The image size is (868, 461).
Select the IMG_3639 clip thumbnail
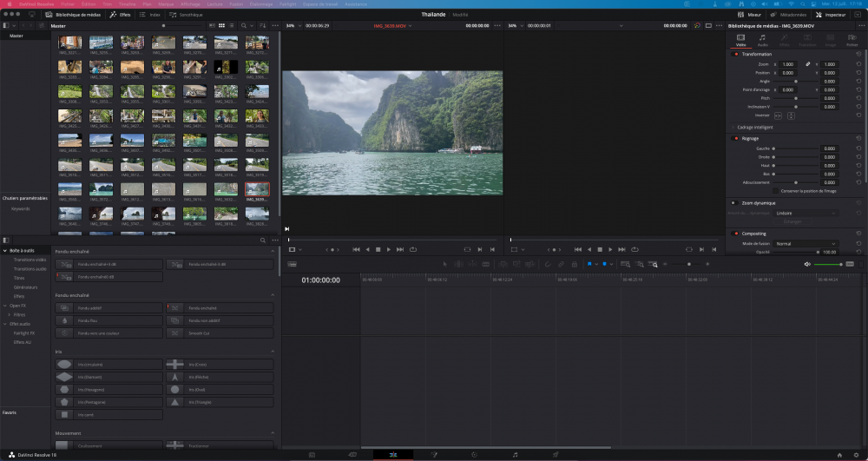click(x=257, y=188)
